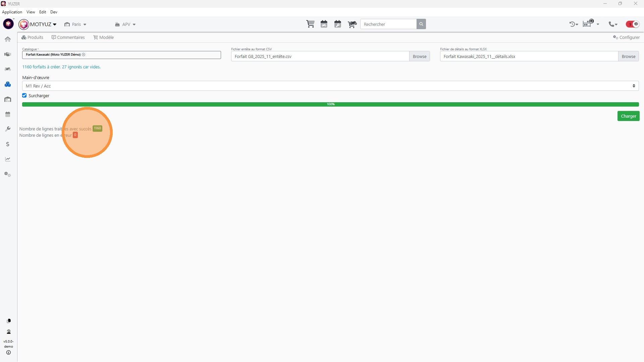Viewport: 644px width, 362px height.
Task: Open the Main-d'œuvre select box
Action: [x=330, y=86]
